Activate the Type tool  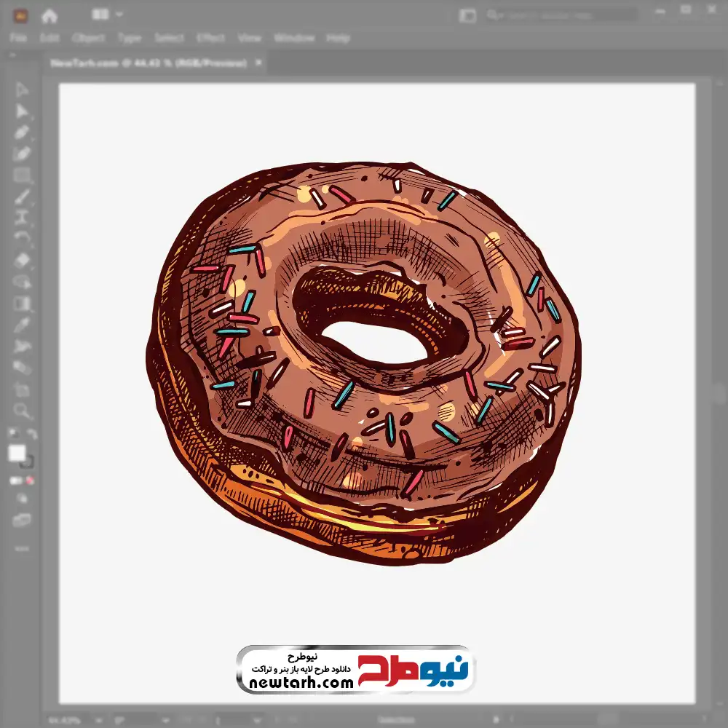22,217
